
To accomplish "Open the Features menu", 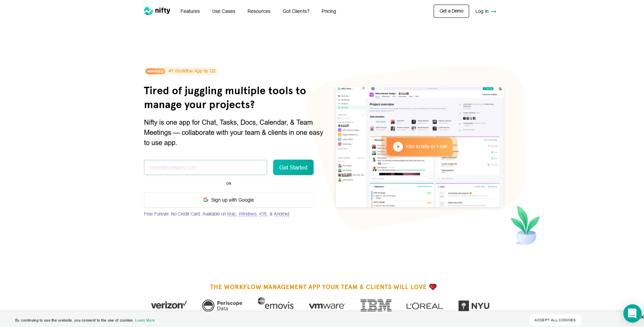I will [x=190, y=11].
